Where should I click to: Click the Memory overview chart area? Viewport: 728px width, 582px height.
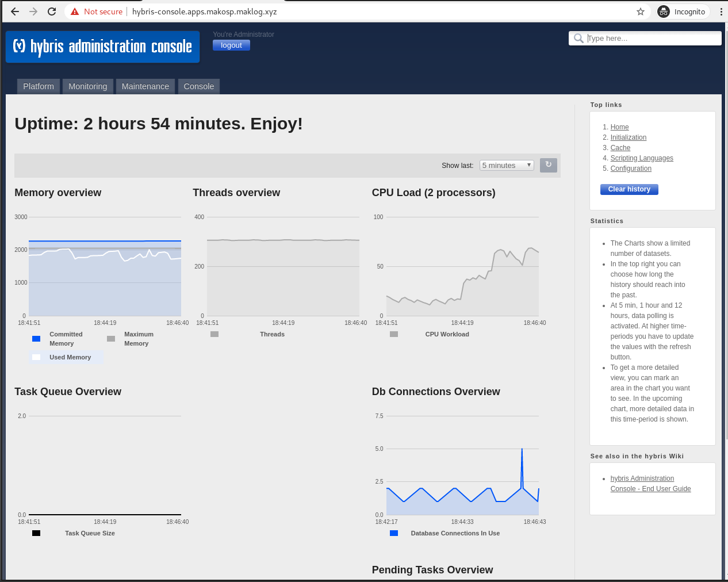105,266
